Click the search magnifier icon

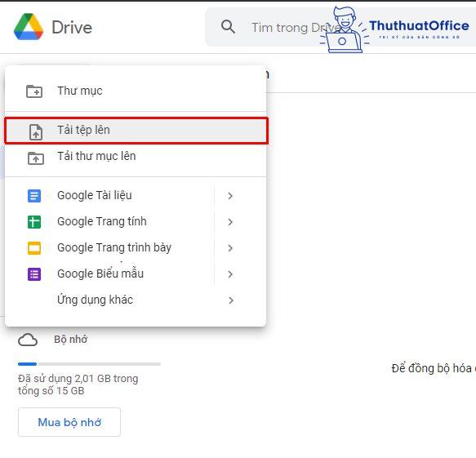(x=228, y=27)
